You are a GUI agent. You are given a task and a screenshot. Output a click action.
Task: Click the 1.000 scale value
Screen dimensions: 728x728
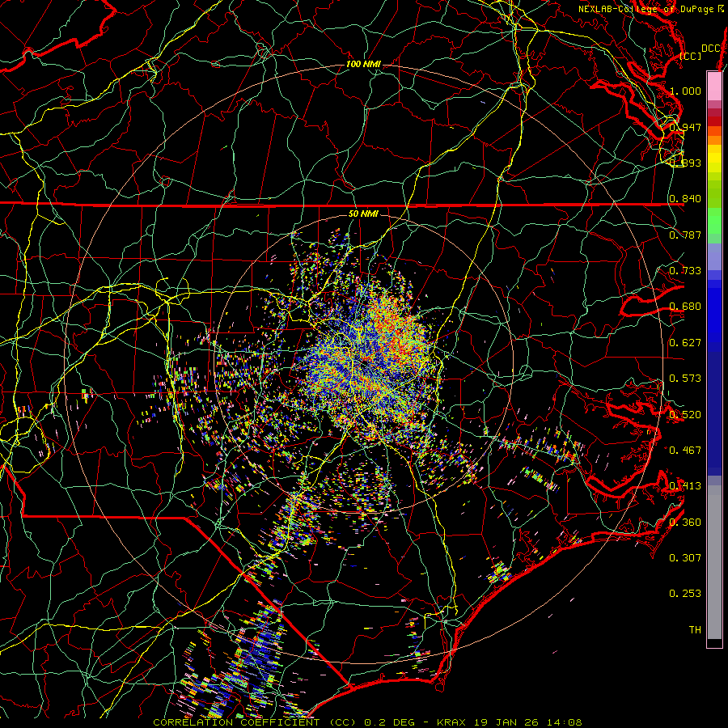click(685, 91)
